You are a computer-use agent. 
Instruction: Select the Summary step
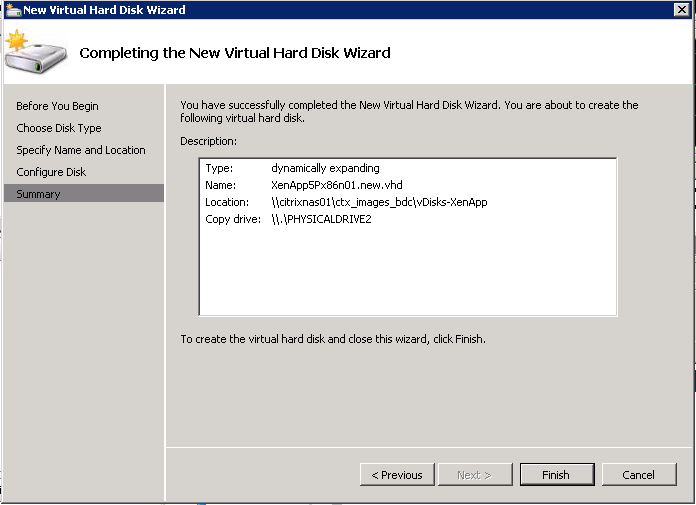pyautogui.click(x=84, y=193)
